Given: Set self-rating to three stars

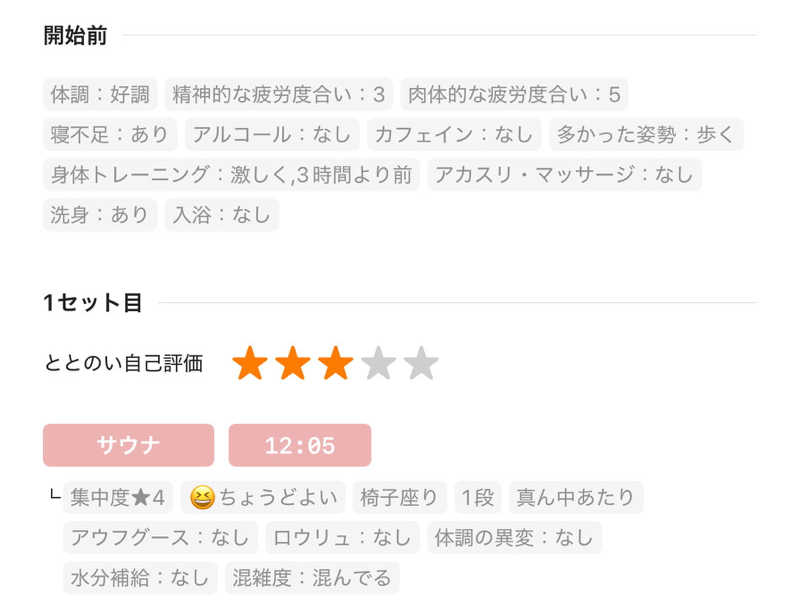Looking at the screenshot, I should pyautogui.click(x=335, y=364).
